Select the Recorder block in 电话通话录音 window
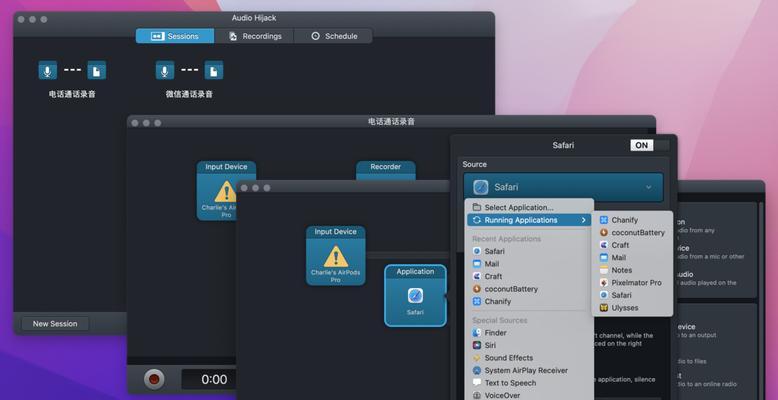 click(386, 171)
